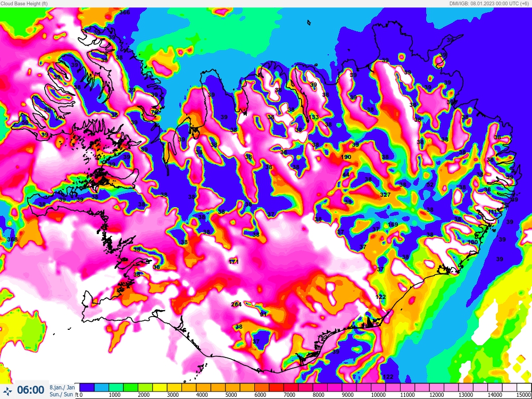Click the 171 station value on map
Screen dimensions: 532x399
click(234, 262)
